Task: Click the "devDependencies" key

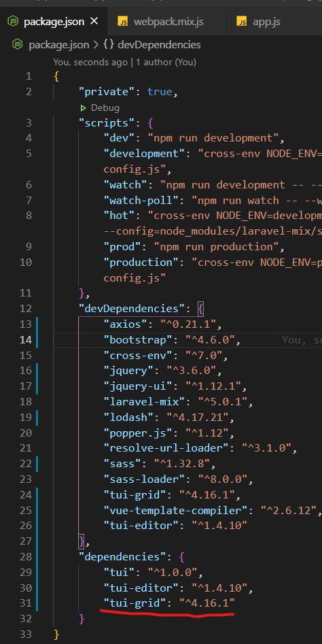Action: pyautogui.click(x=132, y=309)
